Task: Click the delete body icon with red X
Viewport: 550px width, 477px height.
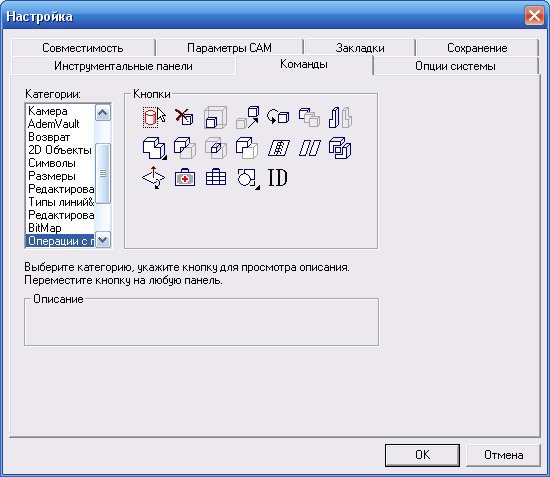Action: tap(185, 117)
